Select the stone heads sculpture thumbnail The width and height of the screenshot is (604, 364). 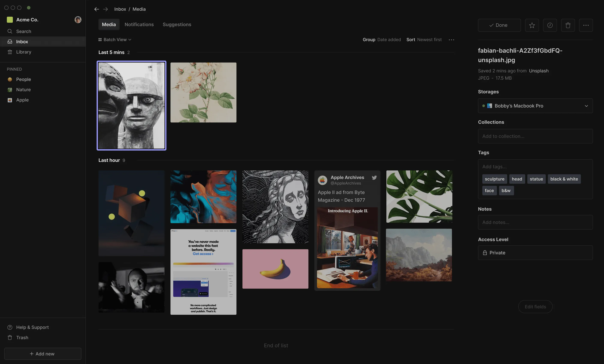coord(131,105)
